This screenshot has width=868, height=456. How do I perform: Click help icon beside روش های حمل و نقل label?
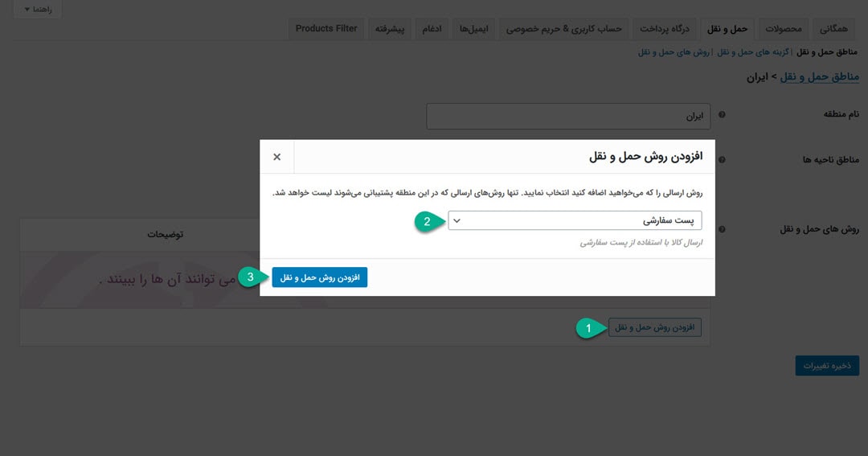pos(722,229)
